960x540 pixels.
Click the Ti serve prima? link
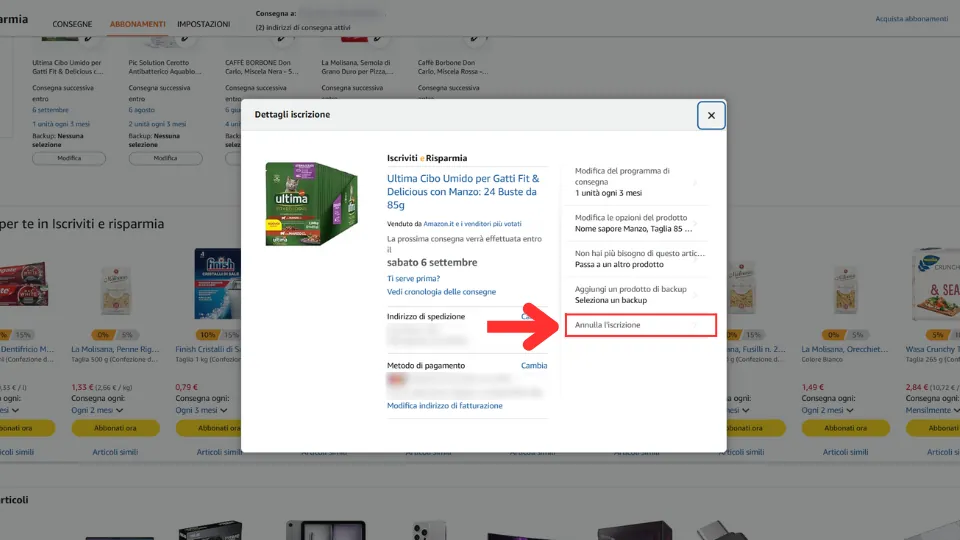pyautogui.click(x=413, y=279)
